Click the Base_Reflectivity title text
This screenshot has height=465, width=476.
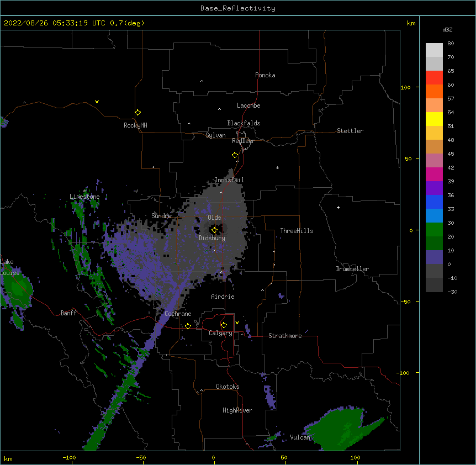pos(238,8)
